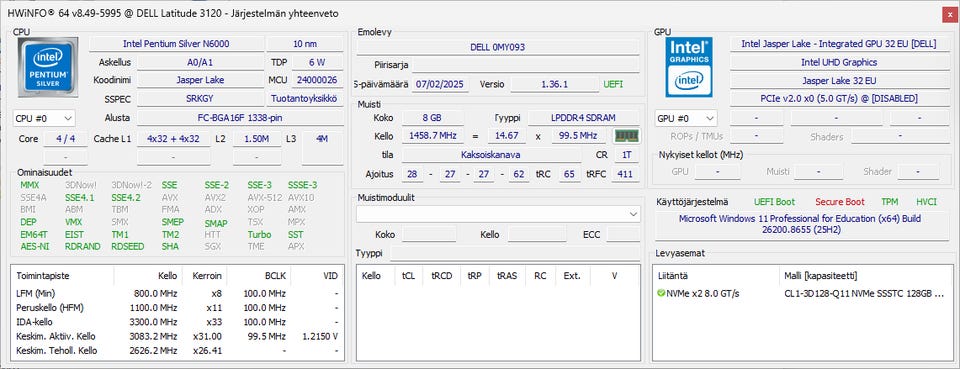Click the tRFC 411 timing value

[624, 174]
